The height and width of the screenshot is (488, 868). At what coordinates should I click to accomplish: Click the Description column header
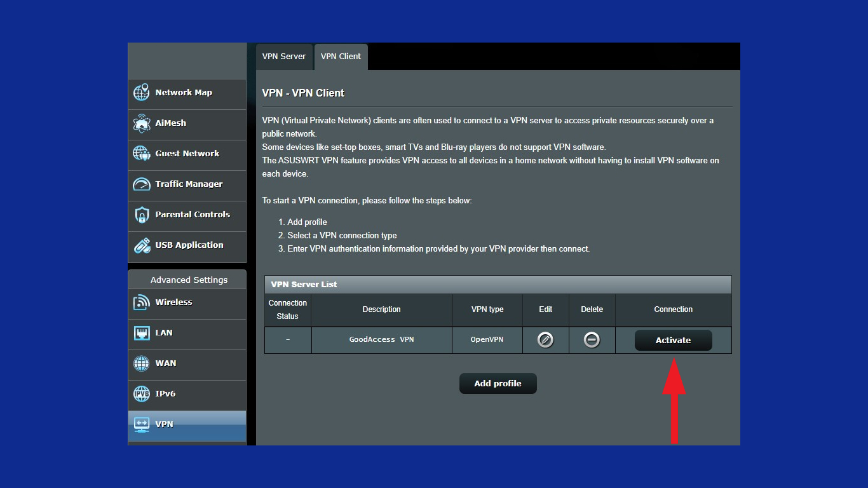click(381, 309)
